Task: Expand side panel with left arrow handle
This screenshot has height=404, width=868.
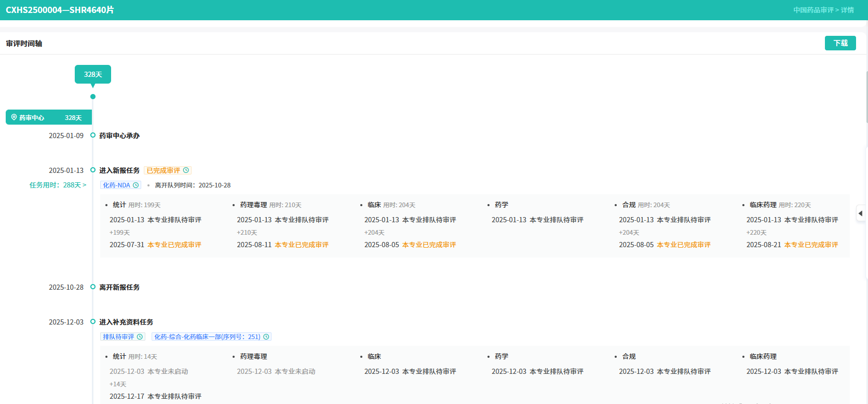Action: pyautogui.click(x=861, y=213)
